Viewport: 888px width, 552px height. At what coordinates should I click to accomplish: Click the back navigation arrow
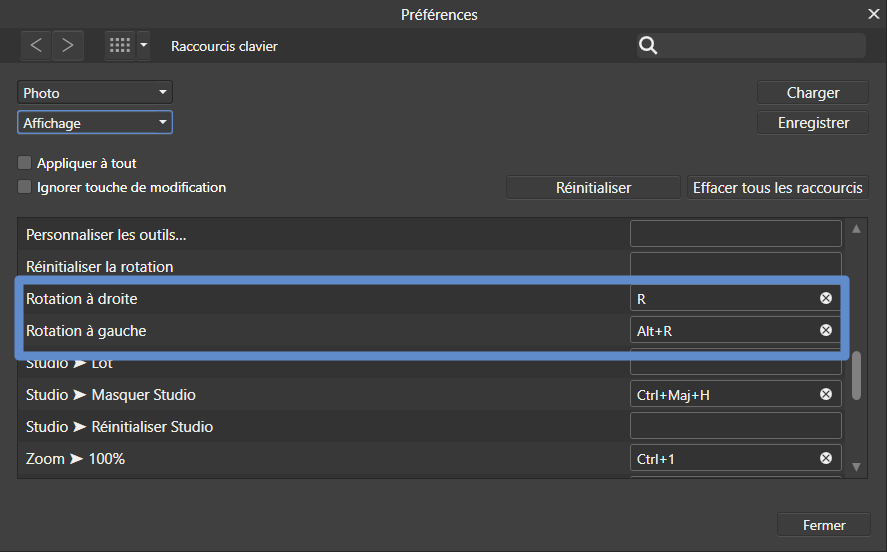coord(36,45)
